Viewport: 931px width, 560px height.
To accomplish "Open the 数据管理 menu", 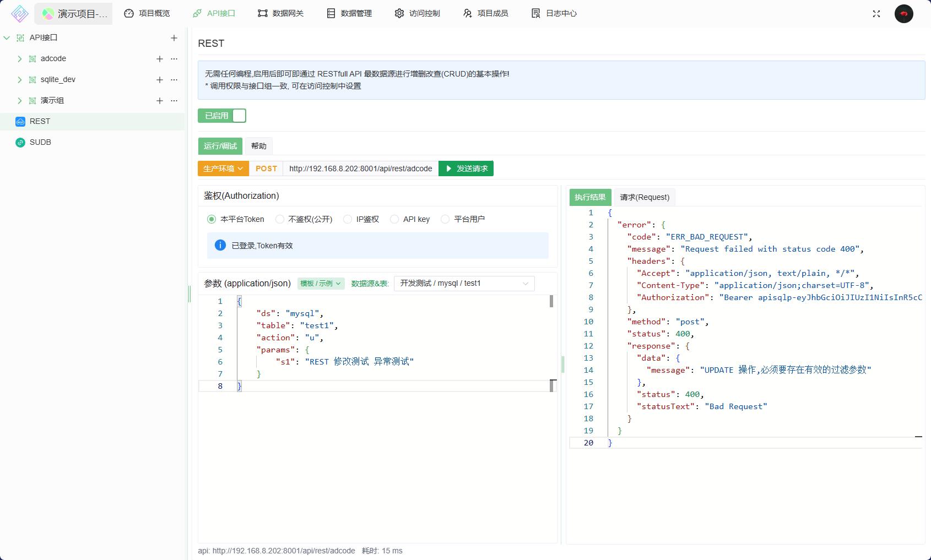I will click(x=349, y=13).
